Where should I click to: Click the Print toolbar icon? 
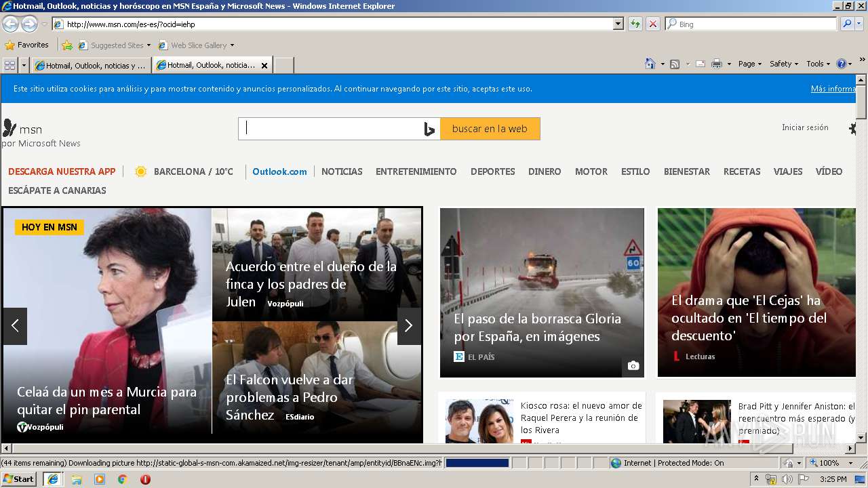tap(717, 64)
